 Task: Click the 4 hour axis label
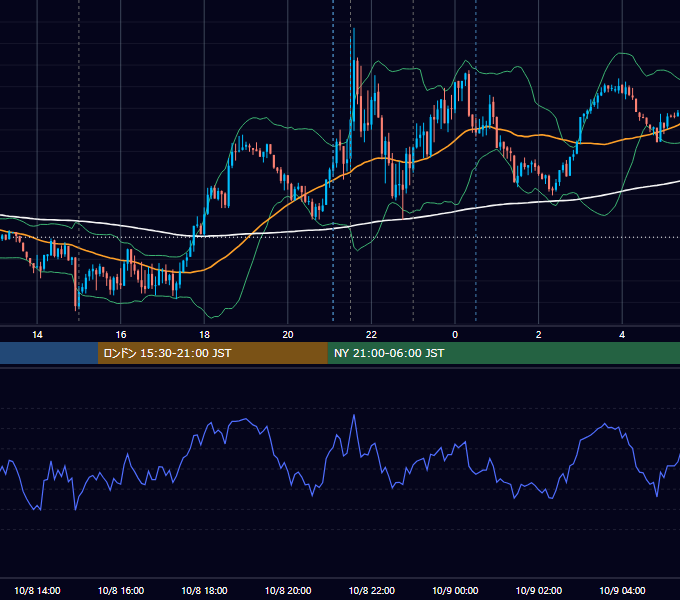pyautogui.click(x=622, y=335)
